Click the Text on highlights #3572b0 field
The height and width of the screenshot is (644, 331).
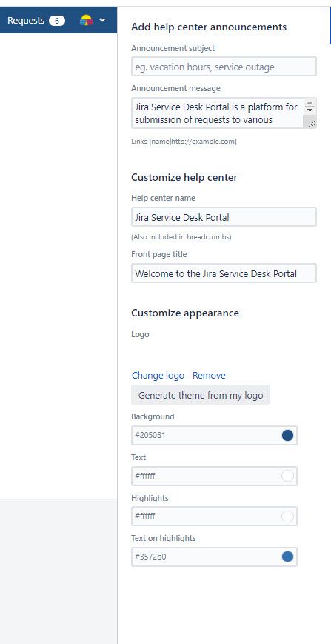tap(214, 557)
